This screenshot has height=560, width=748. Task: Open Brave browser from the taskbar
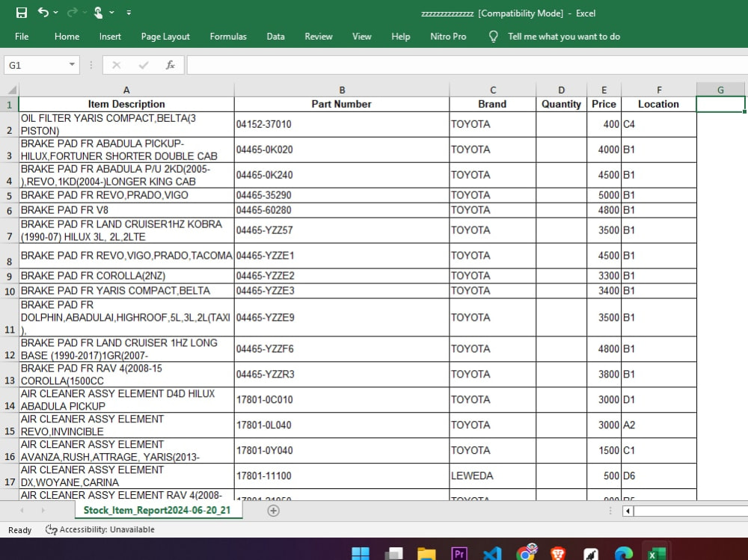(558, 553)
